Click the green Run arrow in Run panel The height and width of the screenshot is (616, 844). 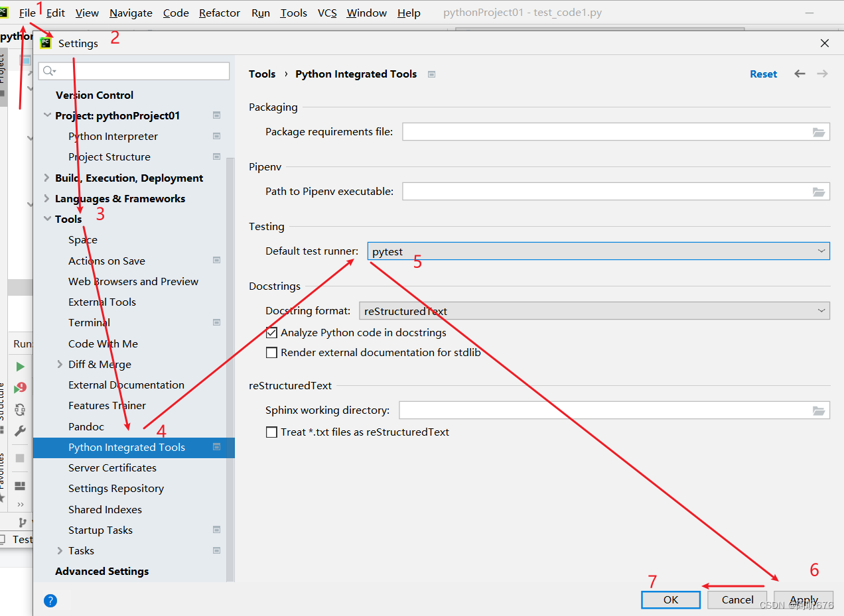point(20,367)
